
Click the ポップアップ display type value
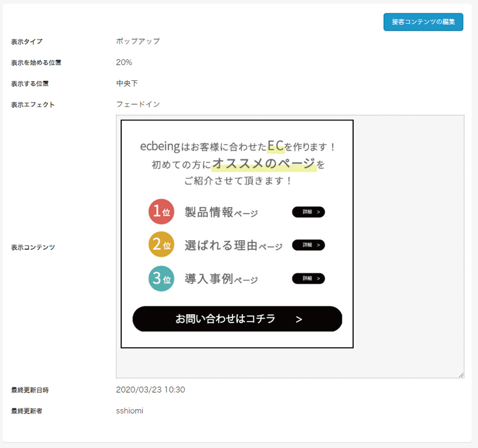pos(138,41)
